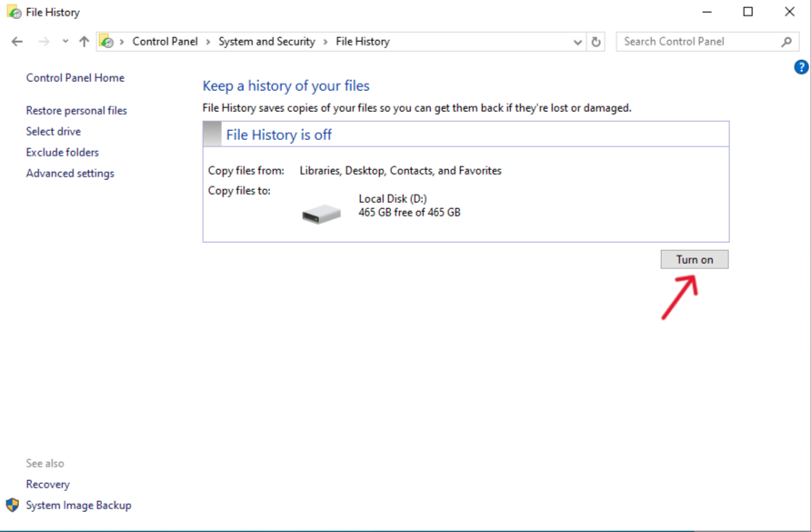Open Restore personal files

76,110
